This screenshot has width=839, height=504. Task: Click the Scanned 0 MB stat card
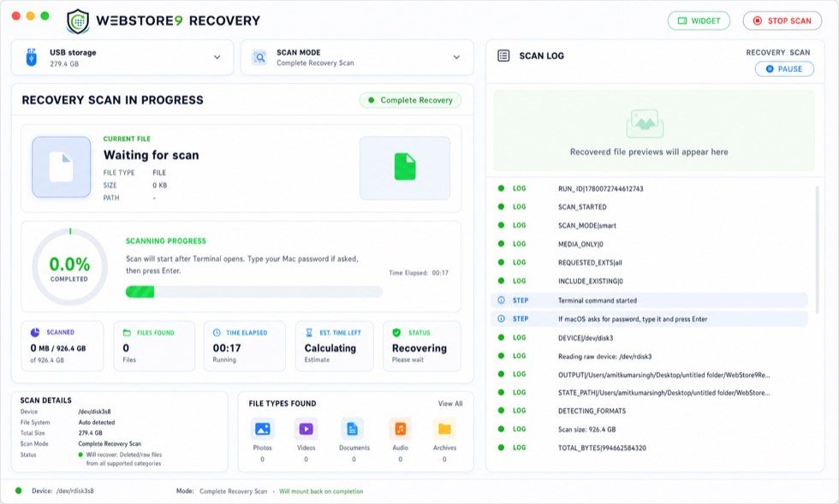pyautogui.click(x=62, y=347)
